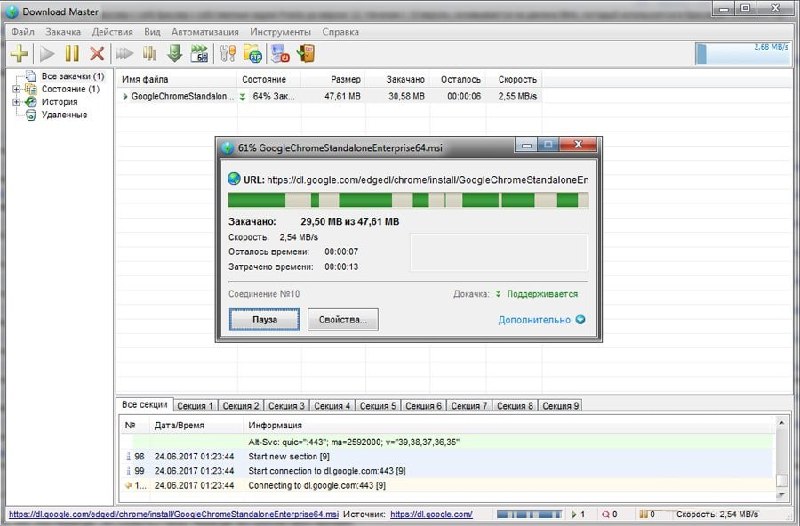
Task: Open the Действия menu
Action: point(112,32)
